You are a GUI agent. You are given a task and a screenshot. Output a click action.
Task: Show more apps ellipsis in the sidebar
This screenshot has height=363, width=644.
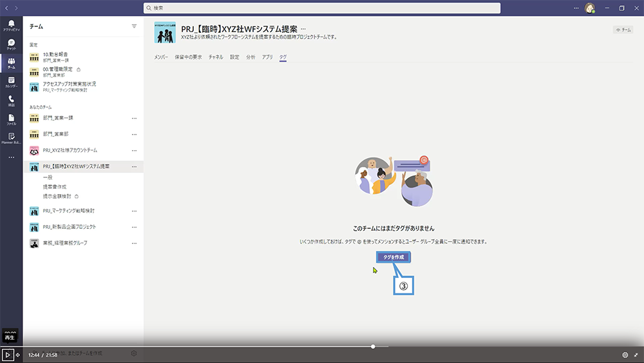coord(11,157)
